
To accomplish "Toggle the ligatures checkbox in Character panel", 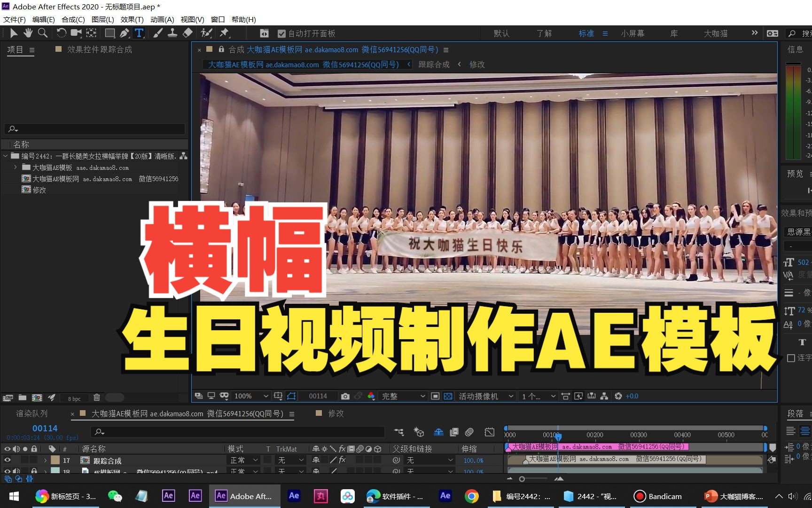I will pyautogui.click(x=791, y=358).
